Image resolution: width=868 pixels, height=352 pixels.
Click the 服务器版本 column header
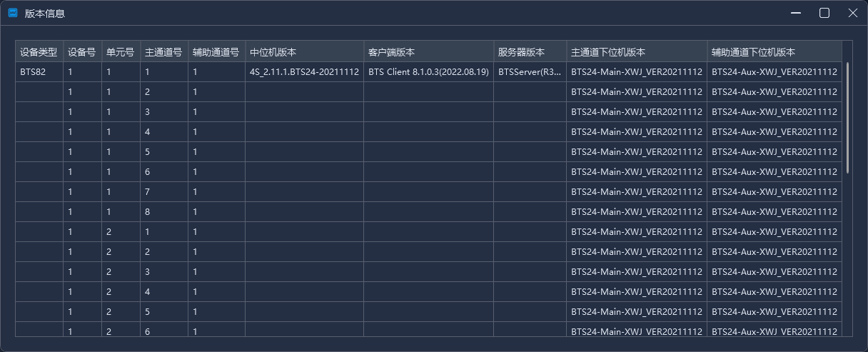pos(530,52)
